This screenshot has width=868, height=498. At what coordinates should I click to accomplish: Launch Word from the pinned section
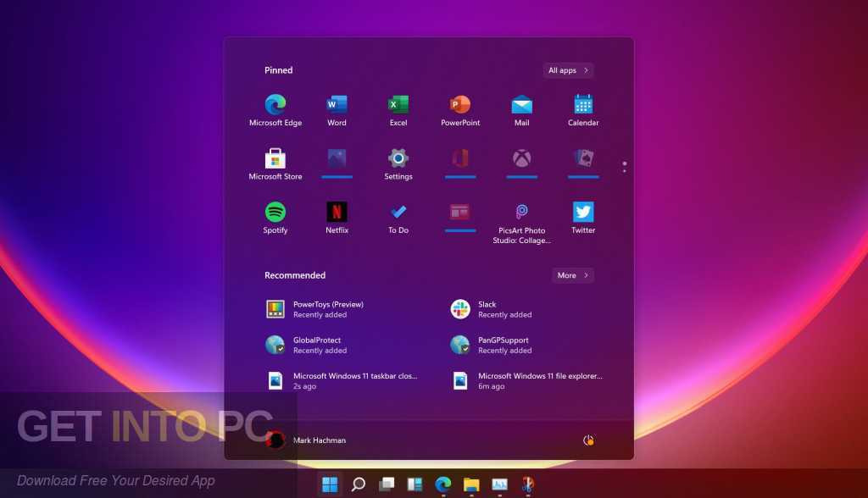click(x=337, y=111)
